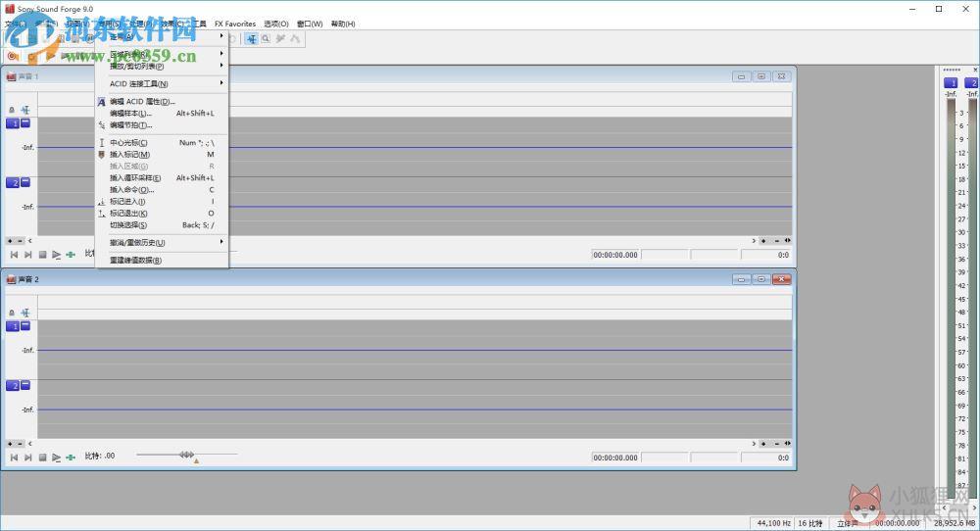Click the 28,952.6 MB status bar entry
Screen dimensions: 980x531
(955, 523)
